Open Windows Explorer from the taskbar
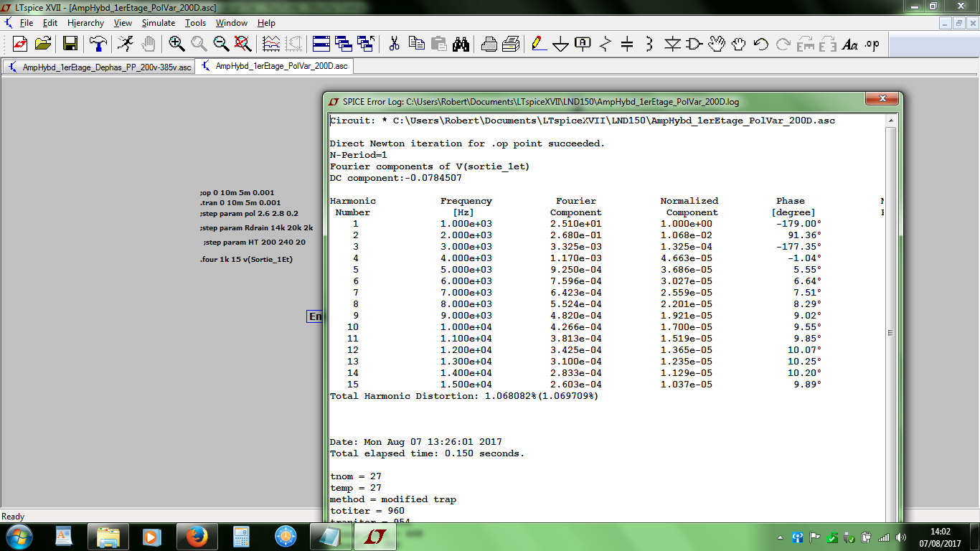Image resolution: width=980 pixels, height=551 pixels. tap(108, 537)
